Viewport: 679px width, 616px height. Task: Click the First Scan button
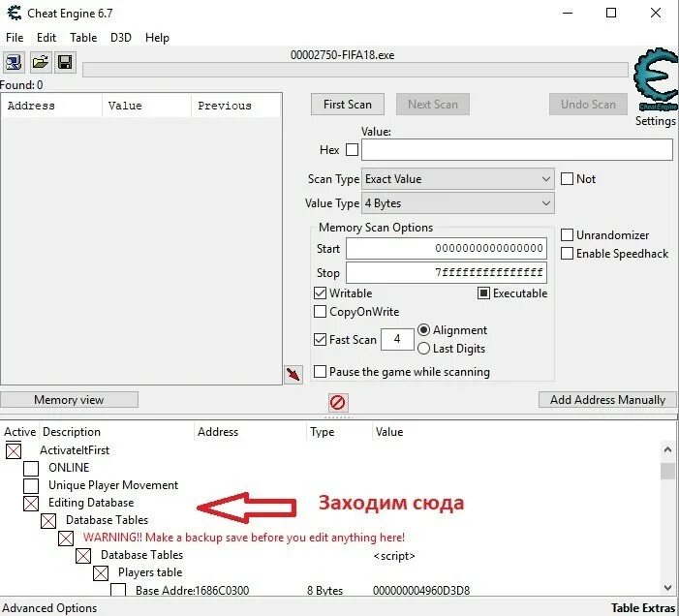[x=348, y=105]
